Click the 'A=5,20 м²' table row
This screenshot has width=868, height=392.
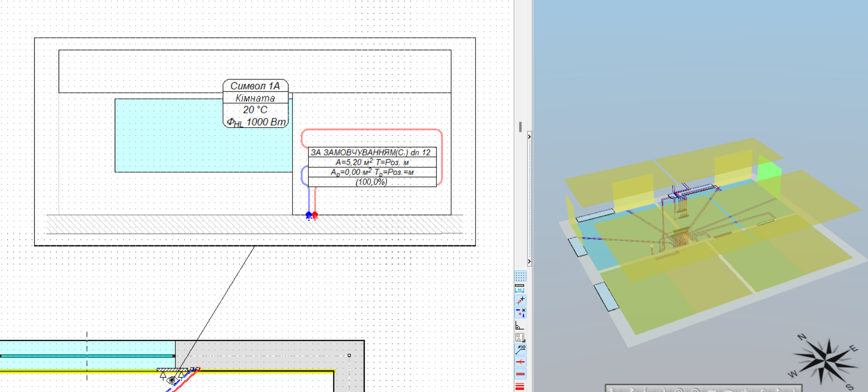372,162
